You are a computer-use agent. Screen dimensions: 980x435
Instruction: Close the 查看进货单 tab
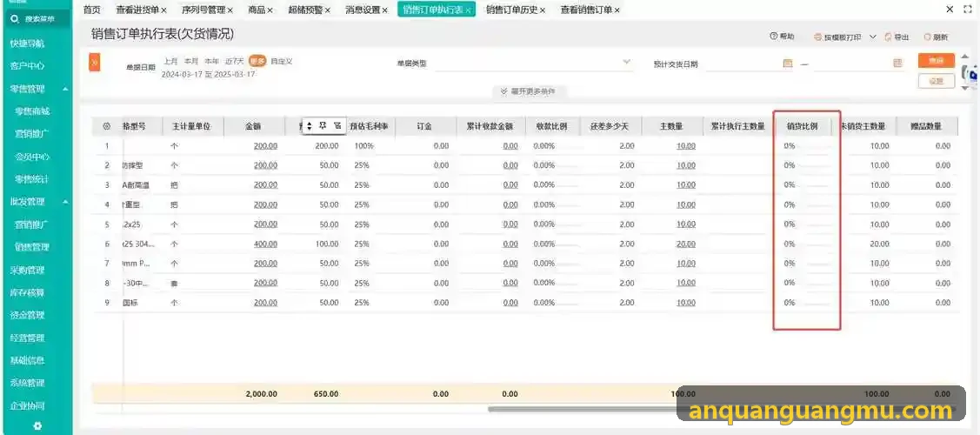pos(163,10)
